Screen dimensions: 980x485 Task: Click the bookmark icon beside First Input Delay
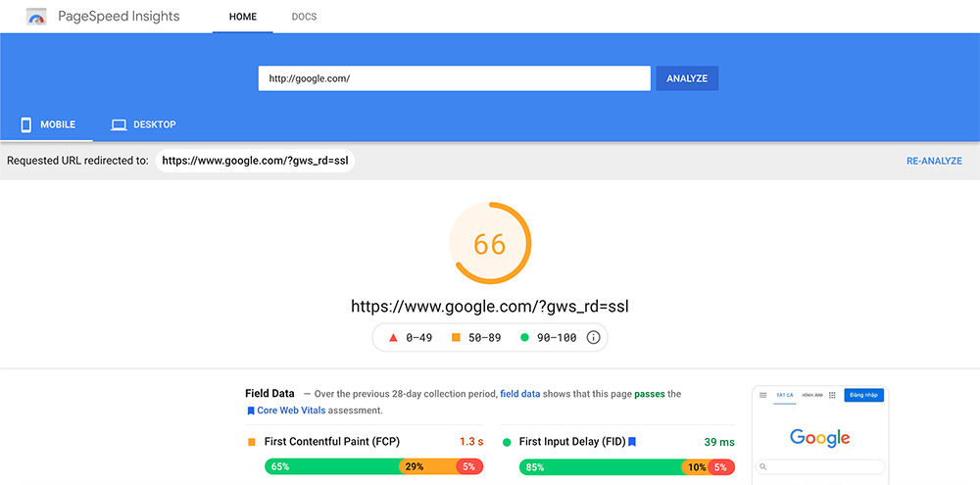click(632, 442)
